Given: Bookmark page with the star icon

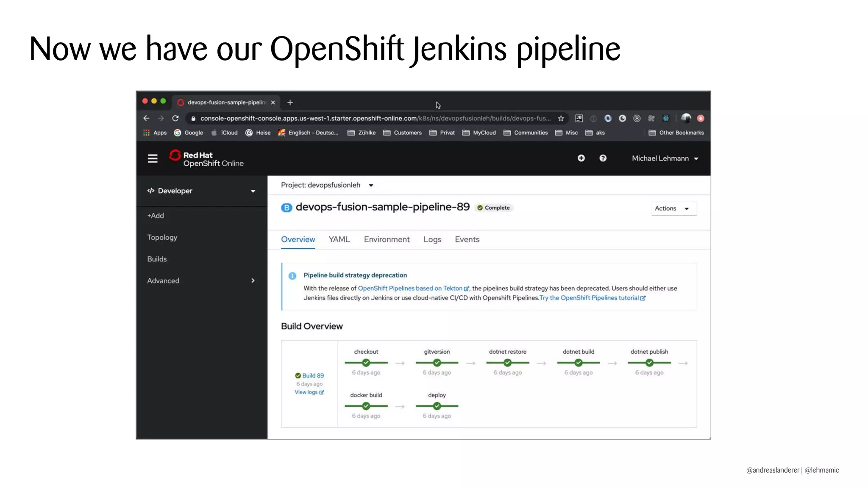Looking at the screenshot, I should click(x=561, y=119).
